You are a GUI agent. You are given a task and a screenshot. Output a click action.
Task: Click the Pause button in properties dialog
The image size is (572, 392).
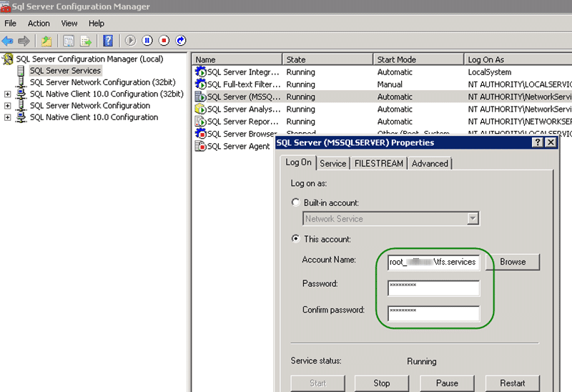447,383
